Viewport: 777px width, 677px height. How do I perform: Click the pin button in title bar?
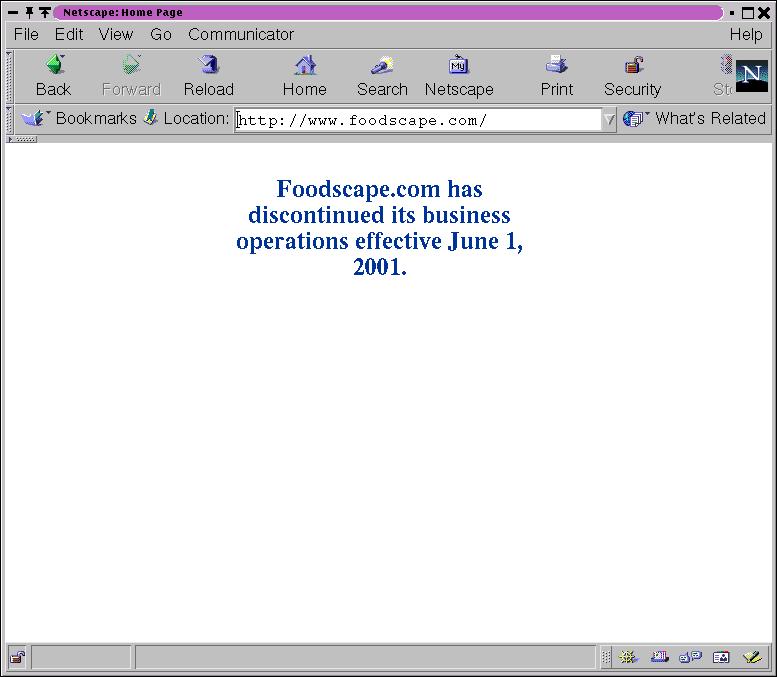pyautogui.click(x=29, y=12)
